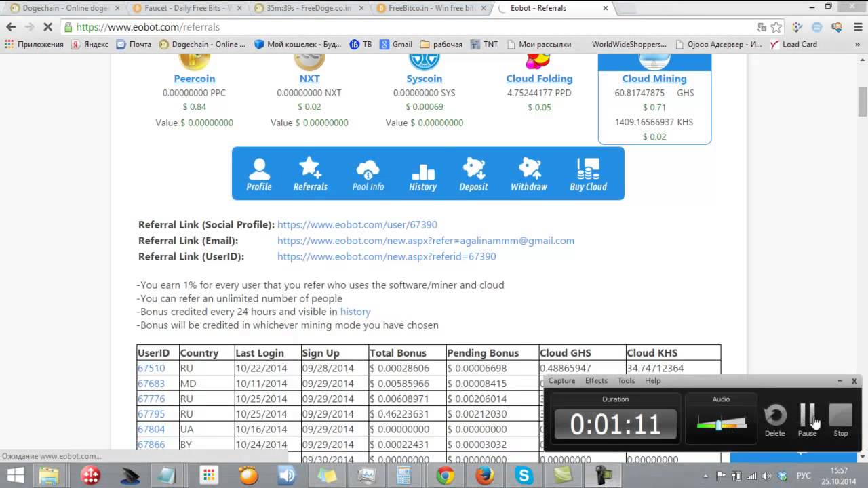Viewport: 868px width, 488px height.
Task: Switch keyboard language from РУС indicator
Action: pos(804,476)
